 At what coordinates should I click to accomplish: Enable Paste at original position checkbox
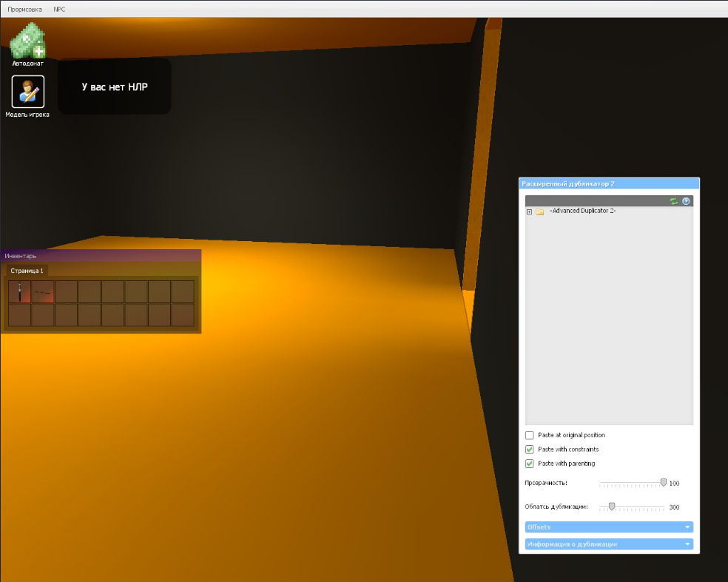point(529,436)
